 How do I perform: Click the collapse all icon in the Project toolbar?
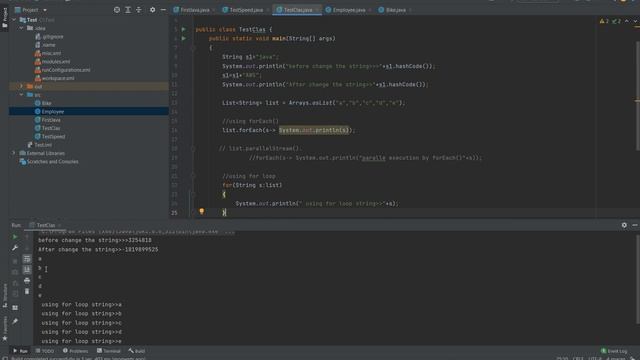(139, 10)
